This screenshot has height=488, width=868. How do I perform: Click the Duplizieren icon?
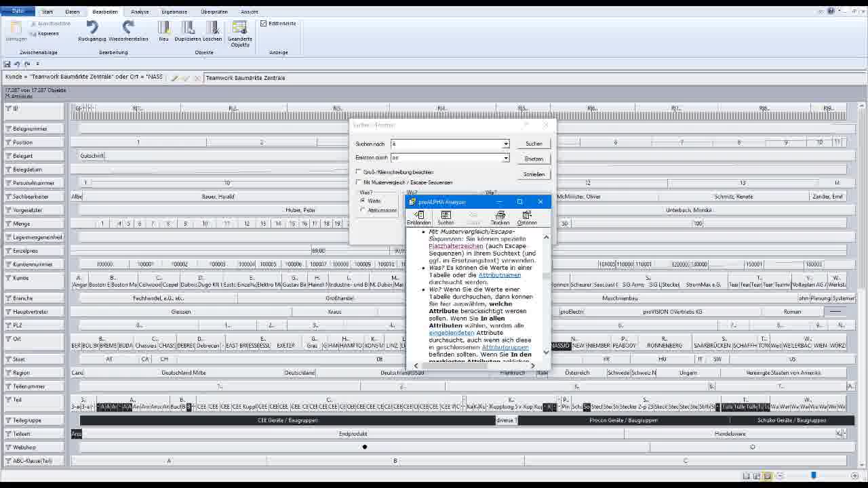point(188,27)
